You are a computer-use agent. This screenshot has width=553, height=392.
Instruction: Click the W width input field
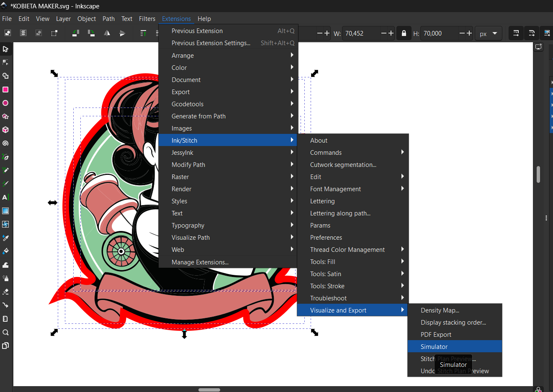tap(361, 33)
